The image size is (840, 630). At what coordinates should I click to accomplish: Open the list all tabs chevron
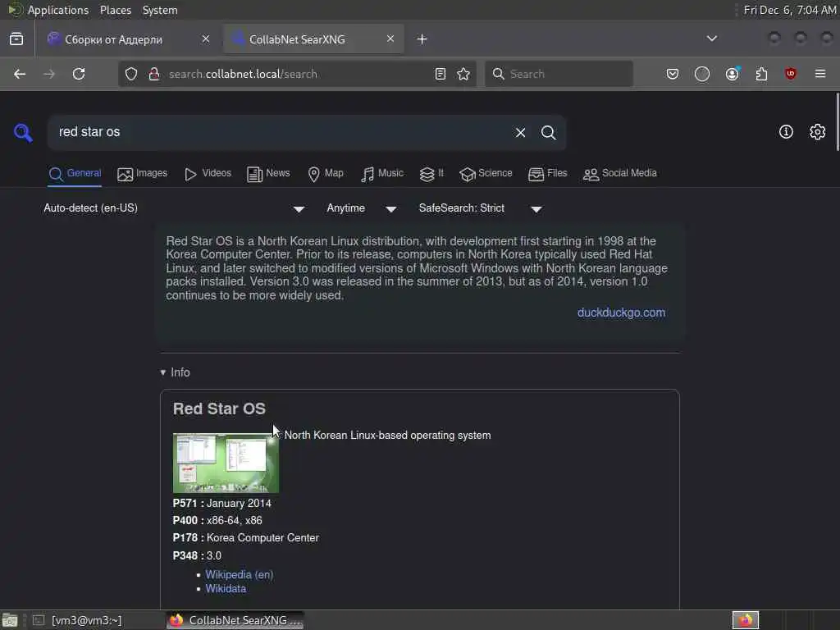coord(712,39)
